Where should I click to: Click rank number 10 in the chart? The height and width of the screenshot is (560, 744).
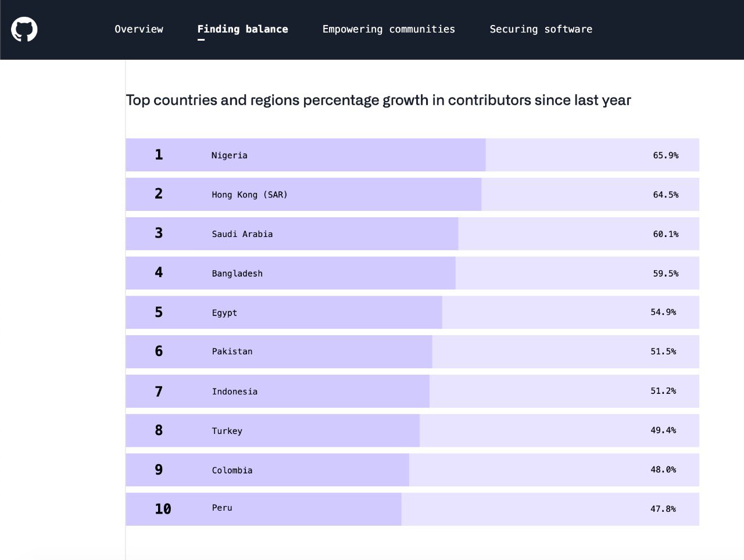[163, 509]
